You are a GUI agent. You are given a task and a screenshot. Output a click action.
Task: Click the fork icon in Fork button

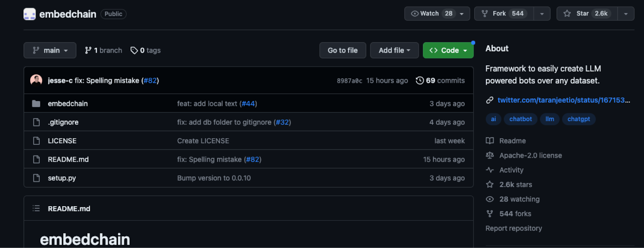pyautogui.click(x=485, y=14)
